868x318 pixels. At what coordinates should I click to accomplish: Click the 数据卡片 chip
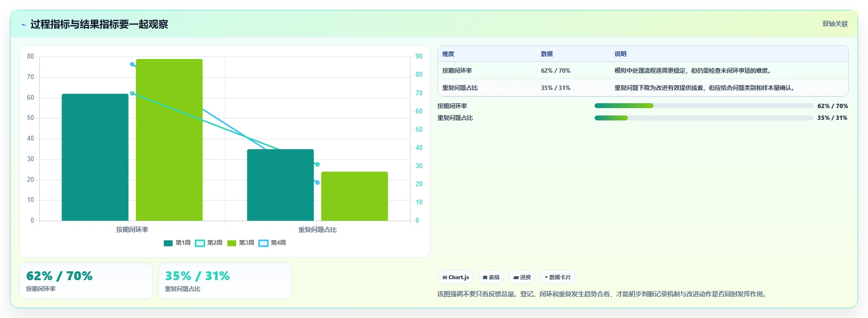pos(558,277)
